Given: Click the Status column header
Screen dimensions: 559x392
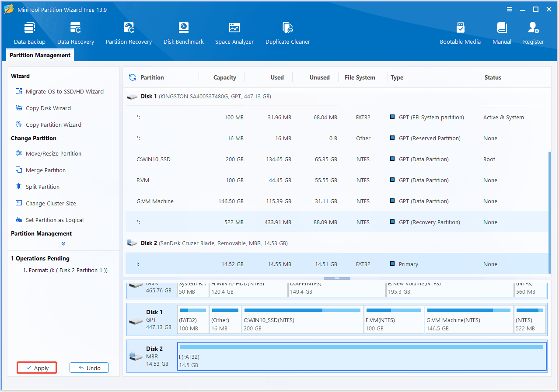Looking at the screenshot, I should (x=493, y=77).
